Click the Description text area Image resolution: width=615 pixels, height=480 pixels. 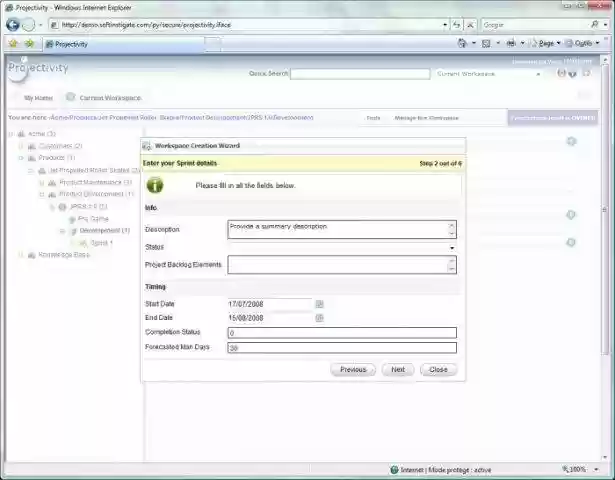[342, 229]
